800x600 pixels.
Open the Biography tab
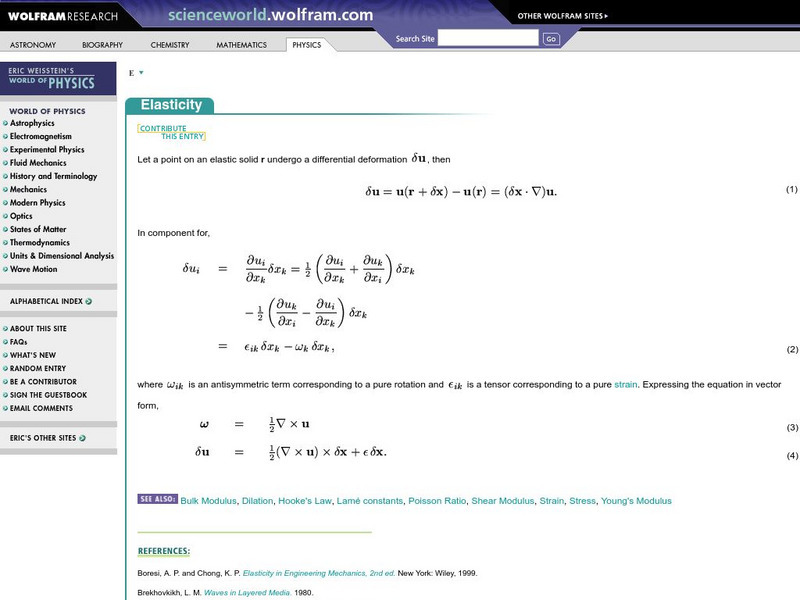(103, 45)
